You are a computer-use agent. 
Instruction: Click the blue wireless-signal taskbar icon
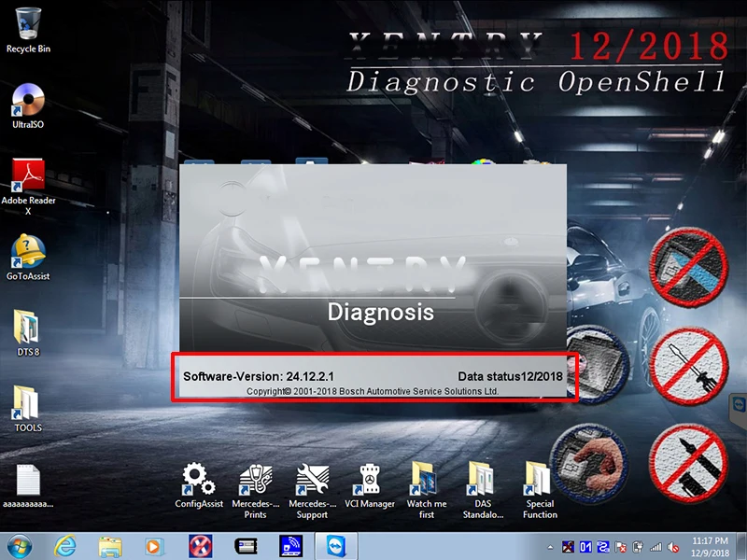pyautogui.click(x=290, y=546)
